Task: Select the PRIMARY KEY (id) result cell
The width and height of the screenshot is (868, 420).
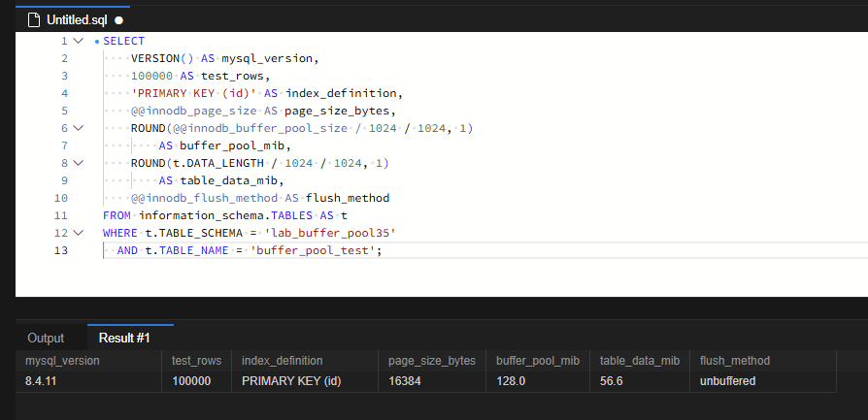Action: pyautogui.click(x=305, y=381)
